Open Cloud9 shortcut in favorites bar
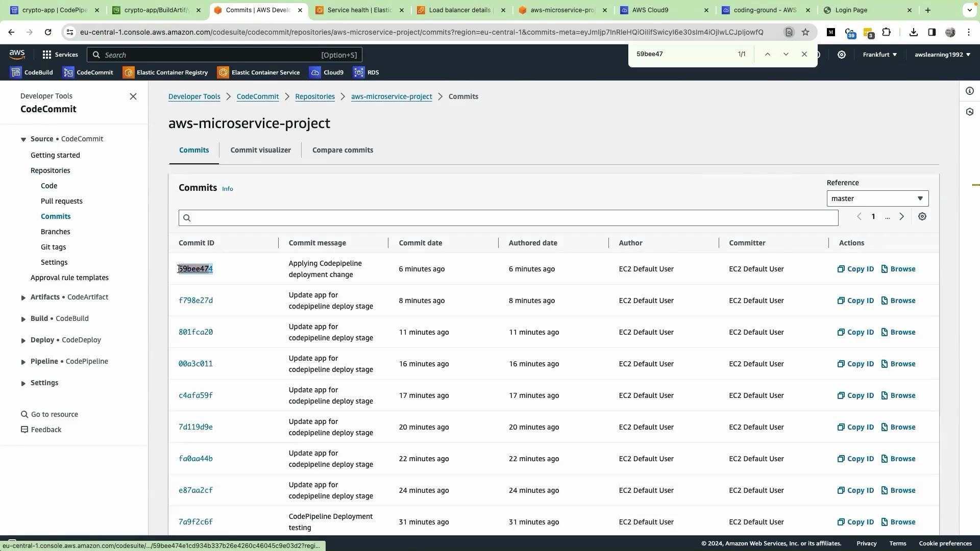Screen dimensions: 980x551 click(327, 72)
